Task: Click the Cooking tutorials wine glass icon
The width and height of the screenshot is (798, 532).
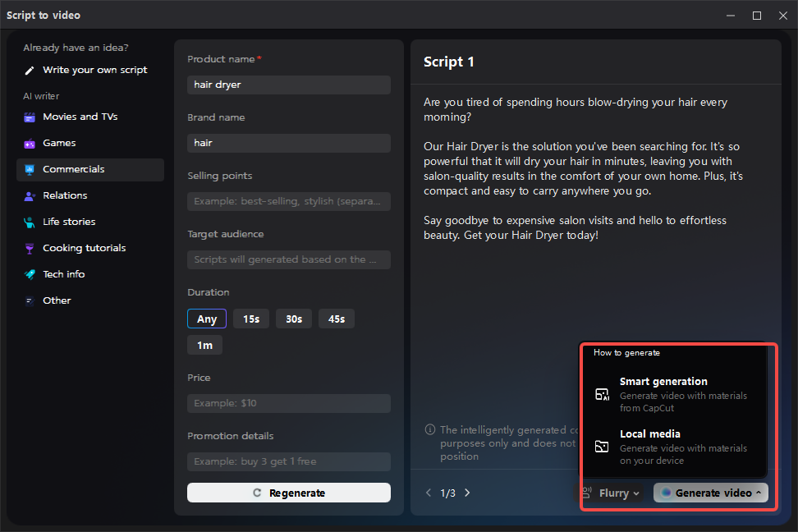Action: click(x=30, y=249)
